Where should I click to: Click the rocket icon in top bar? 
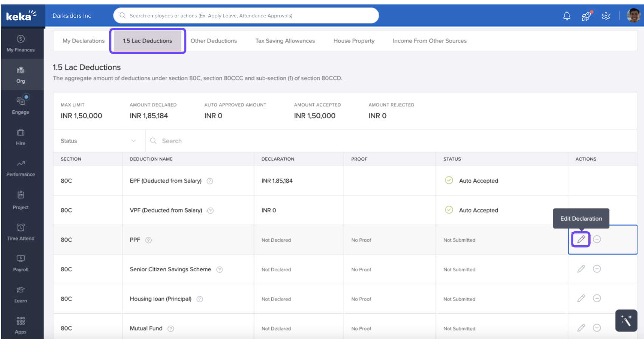[x=586, y=16]
